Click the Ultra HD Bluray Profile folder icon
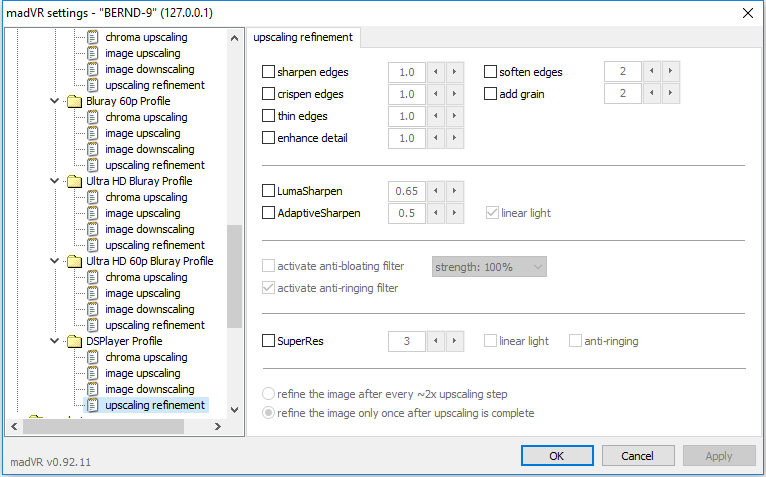 pos(74,181)
